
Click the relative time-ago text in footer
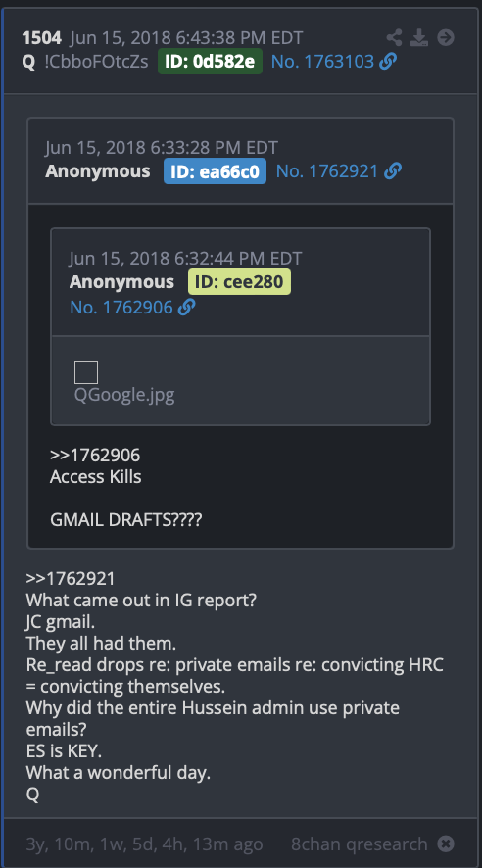[144, 844]
